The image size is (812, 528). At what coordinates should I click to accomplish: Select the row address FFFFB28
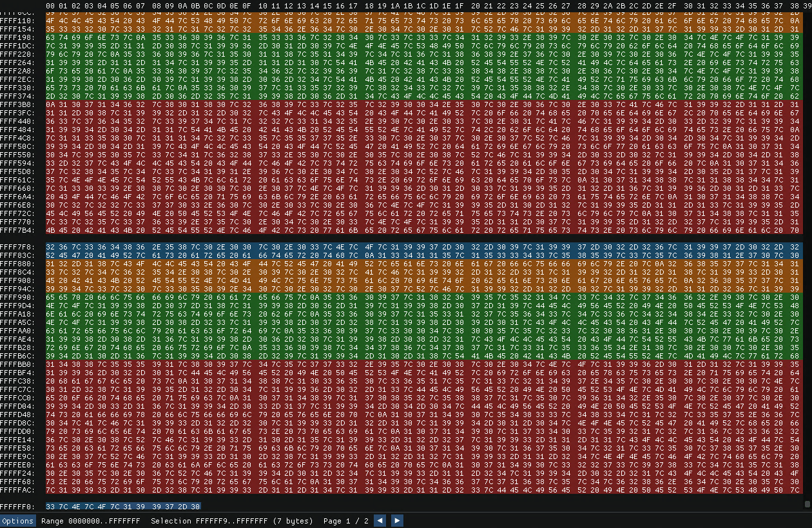click(x=20, y=346)
